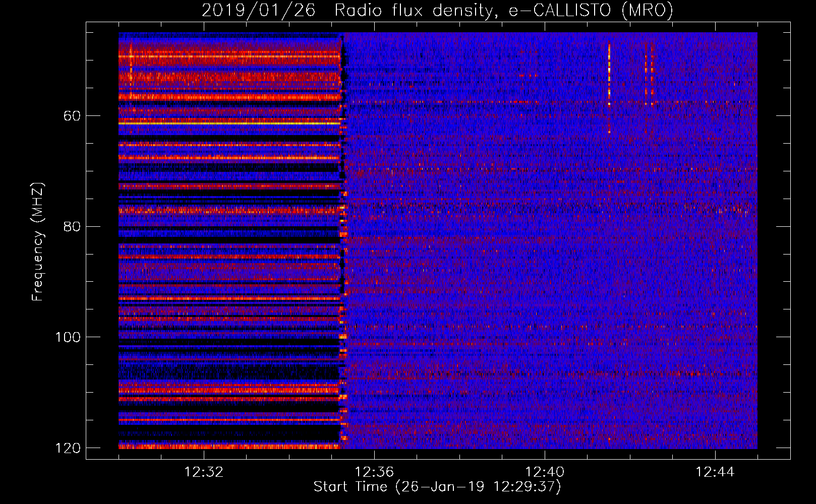Click the 80 MHz frequency tick label

coord(72,226)
